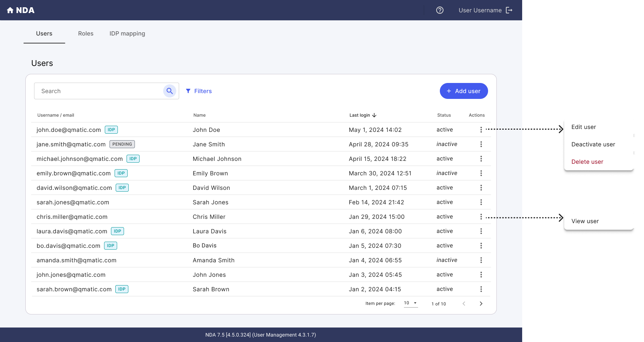Viewport: 644px width, 342px height.
Task: Focus the Search input field
Action: (99, 91)
